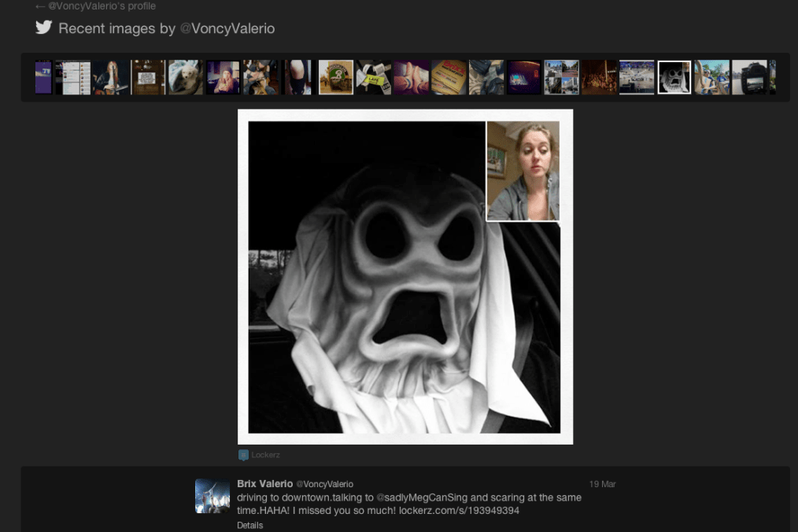Select the four-photo city collage thumbnail
The width and height of the screenshot is (798, 532).
(x=561, y=77)
